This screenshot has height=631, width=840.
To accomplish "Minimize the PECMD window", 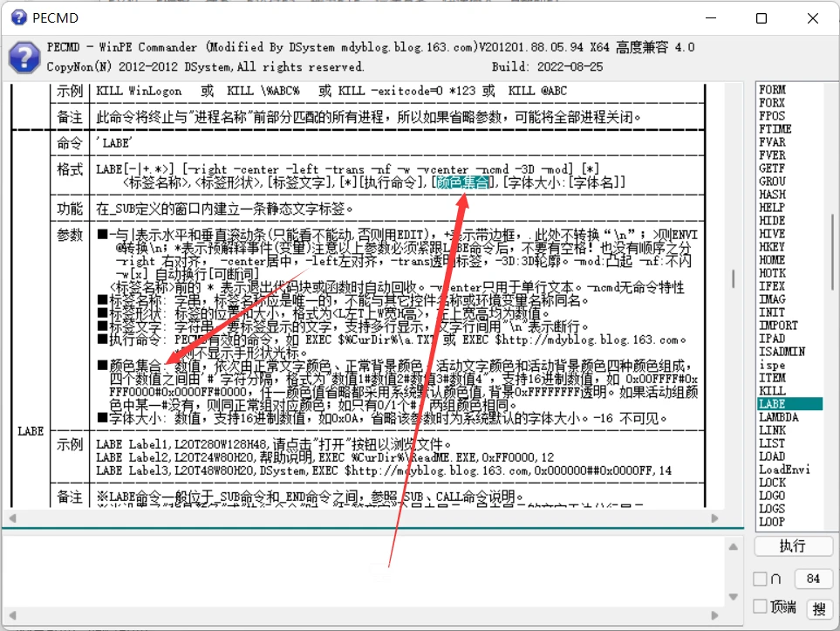I will (711, 18).
